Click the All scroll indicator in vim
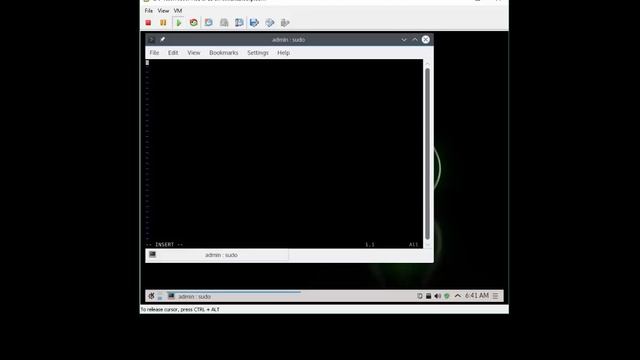Image resolution: width=640 pixels, height=360 pixels. pos(413,244)
